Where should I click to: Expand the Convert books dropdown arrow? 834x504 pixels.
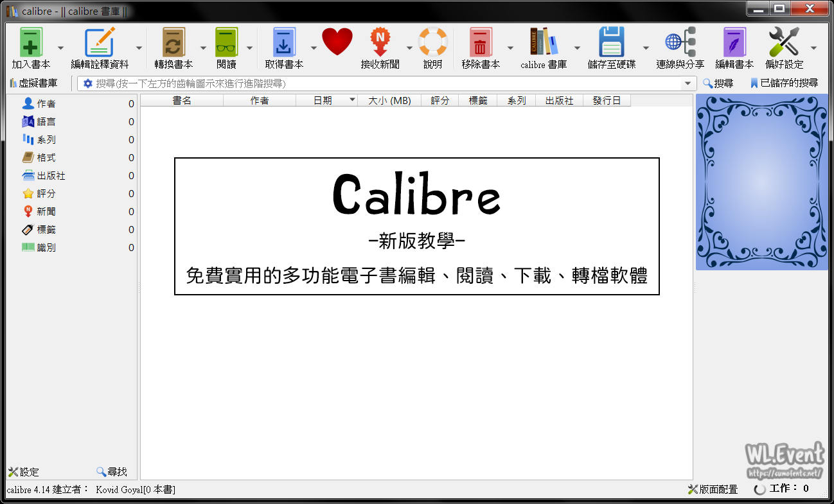(x=203, y=48)
